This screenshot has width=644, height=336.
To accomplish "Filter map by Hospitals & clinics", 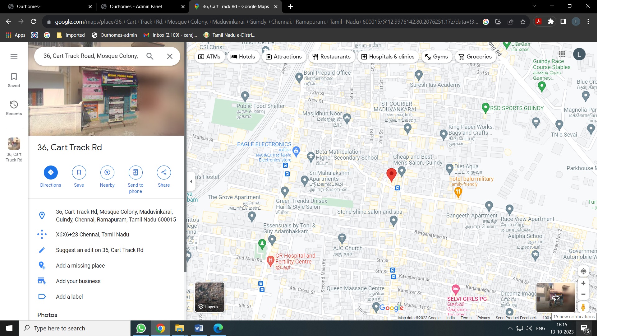I will (x=388, y=57).
